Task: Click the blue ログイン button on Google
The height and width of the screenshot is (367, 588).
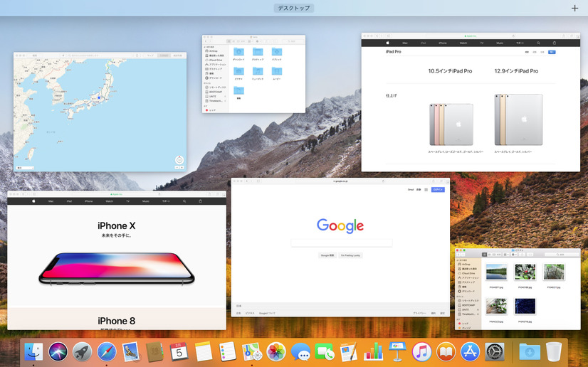Action: [438, 189]
